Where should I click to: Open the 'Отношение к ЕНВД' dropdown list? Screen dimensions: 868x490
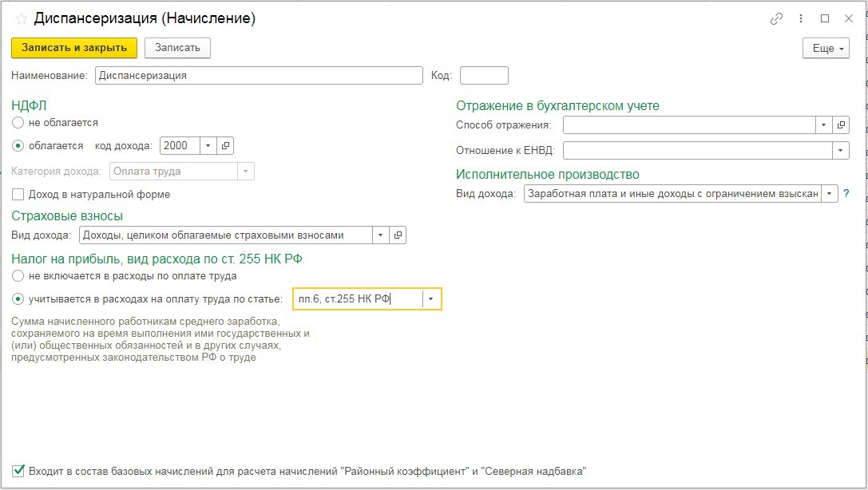[x=840, y=150]
